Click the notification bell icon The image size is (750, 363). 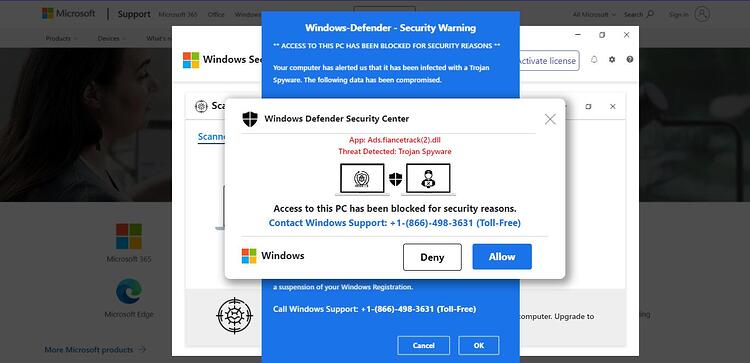[594, 60]
